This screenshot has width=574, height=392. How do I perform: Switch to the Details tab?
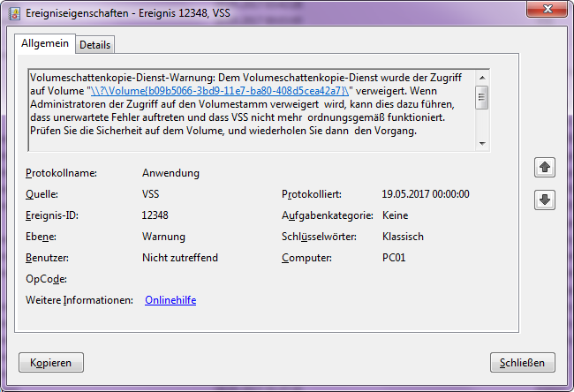94,44
